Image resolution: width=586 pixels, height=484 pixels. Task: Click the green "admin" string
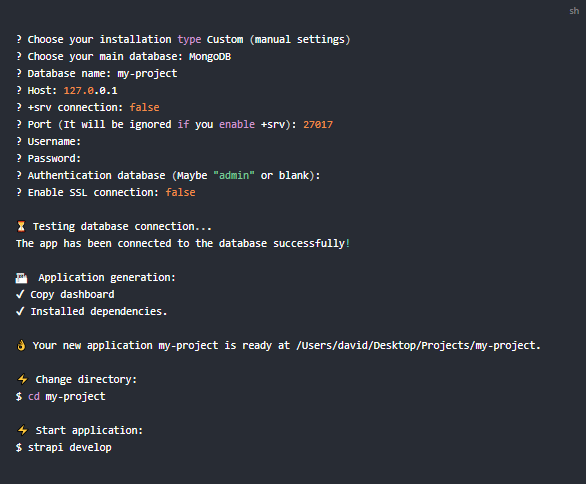coord(234,176)
